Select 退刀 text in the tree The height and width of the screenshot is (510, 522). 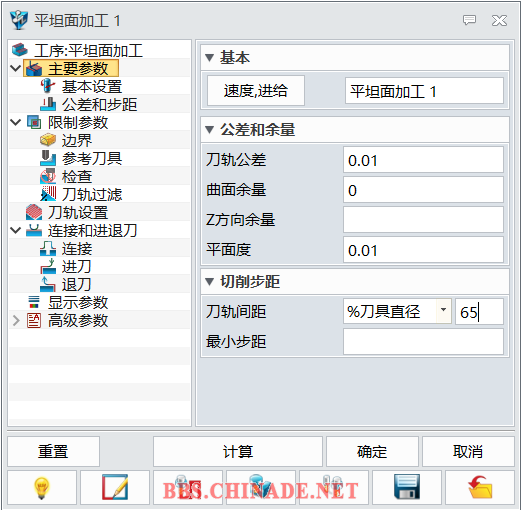tap(77, 285)
